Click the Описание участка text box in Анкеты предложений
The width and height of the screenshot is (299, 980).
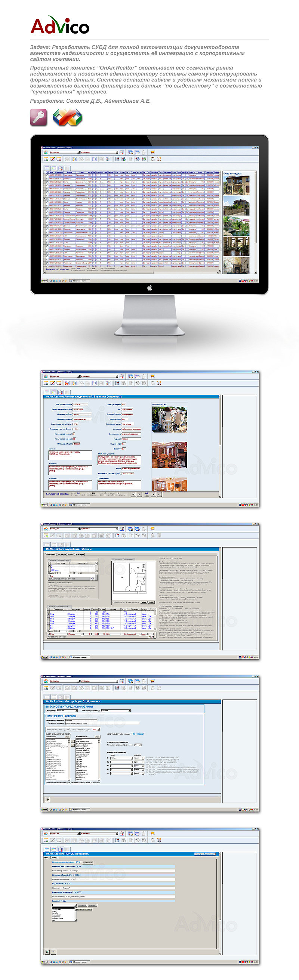119,460
